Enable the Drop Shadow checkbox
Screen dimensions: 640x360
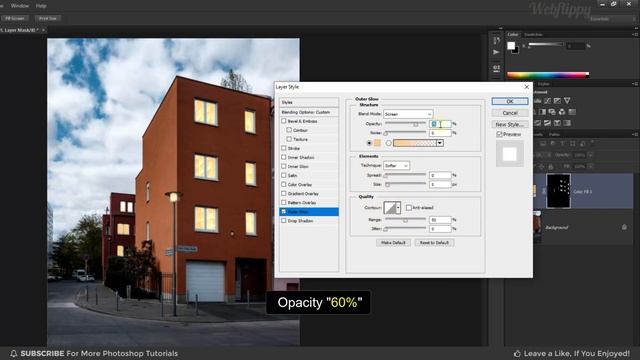(284, 220)
